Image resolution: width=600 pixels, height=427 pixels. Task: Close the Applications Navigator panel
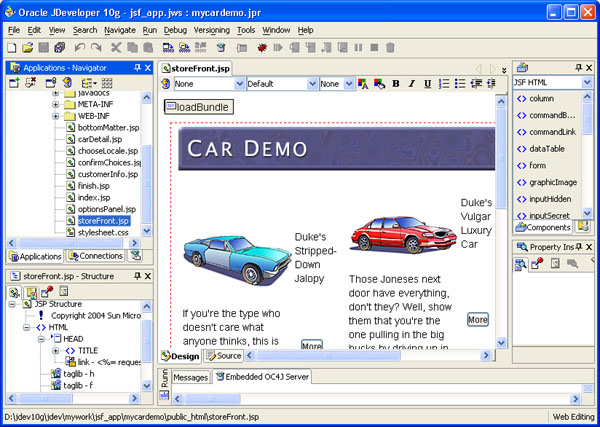click(148, 68)
